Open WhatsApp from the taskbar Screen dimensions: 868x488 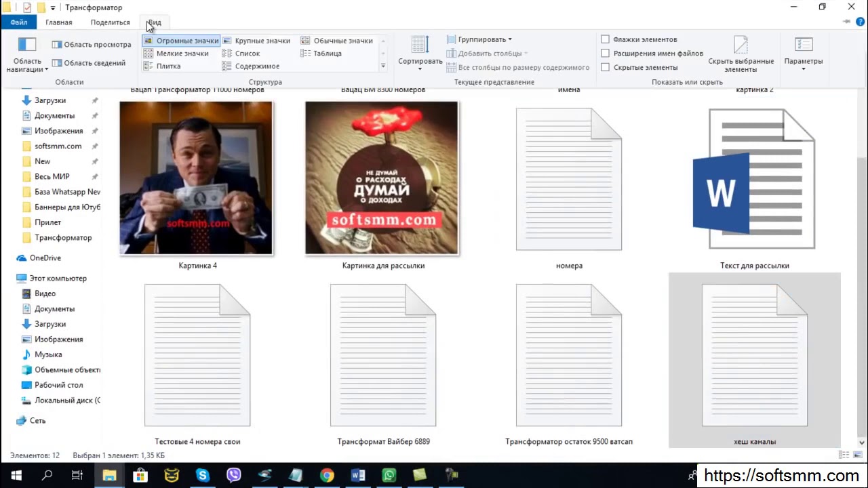pyautogui.click(x=389, y=475)
